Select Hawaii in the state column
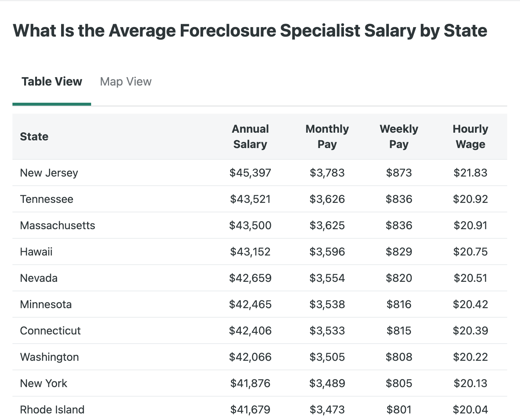 click(36, 252)
